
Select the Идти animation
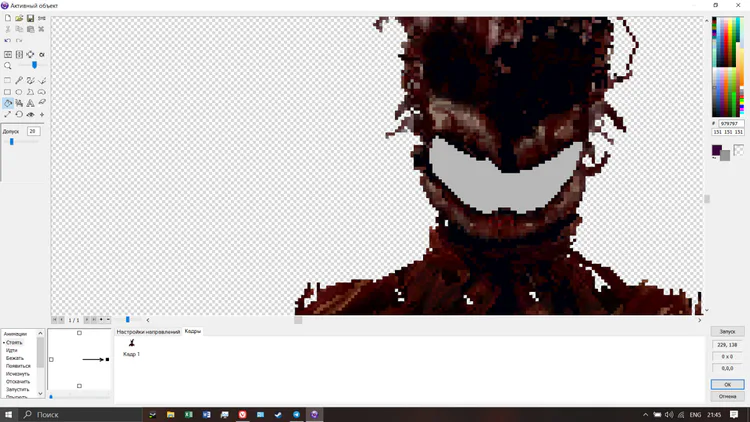click(11, 350)
